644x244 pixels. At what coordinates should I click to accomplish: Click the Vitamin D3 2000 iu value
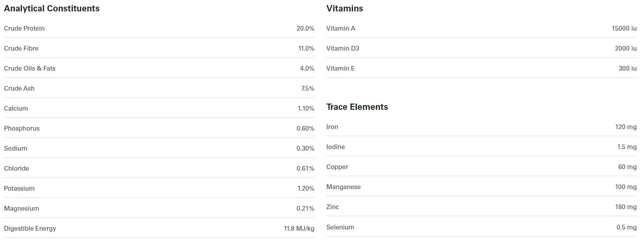tap(626, 49)
